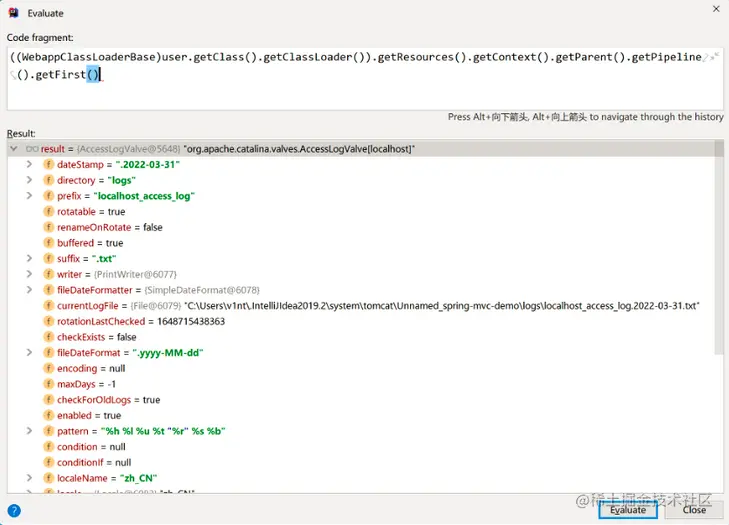Click the field icon beside fileDateFormat
729x525 pixels.
pos(48,352)
